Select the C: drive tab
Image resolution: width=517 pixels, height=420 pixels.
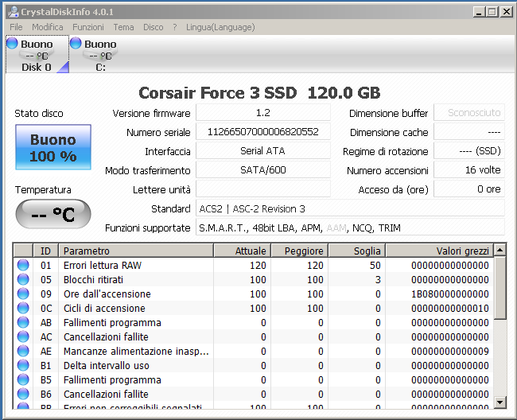click(x=100, y=54)
